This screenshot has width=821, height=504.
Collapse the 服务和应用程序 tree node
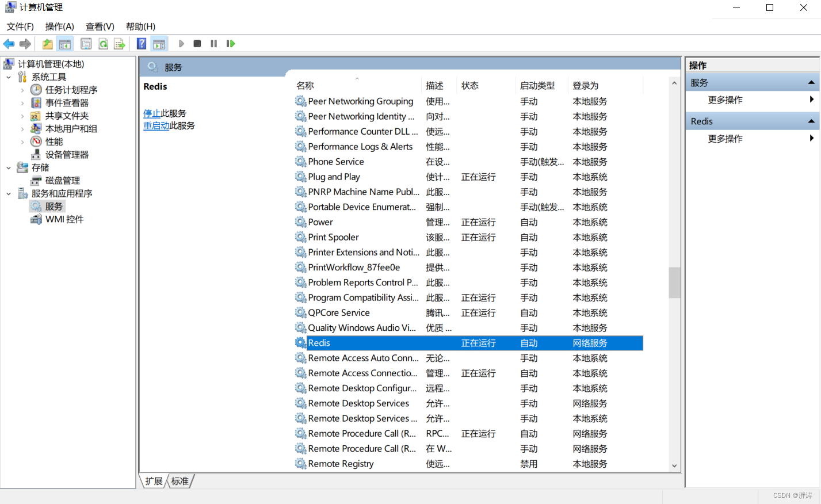point(9,193)
